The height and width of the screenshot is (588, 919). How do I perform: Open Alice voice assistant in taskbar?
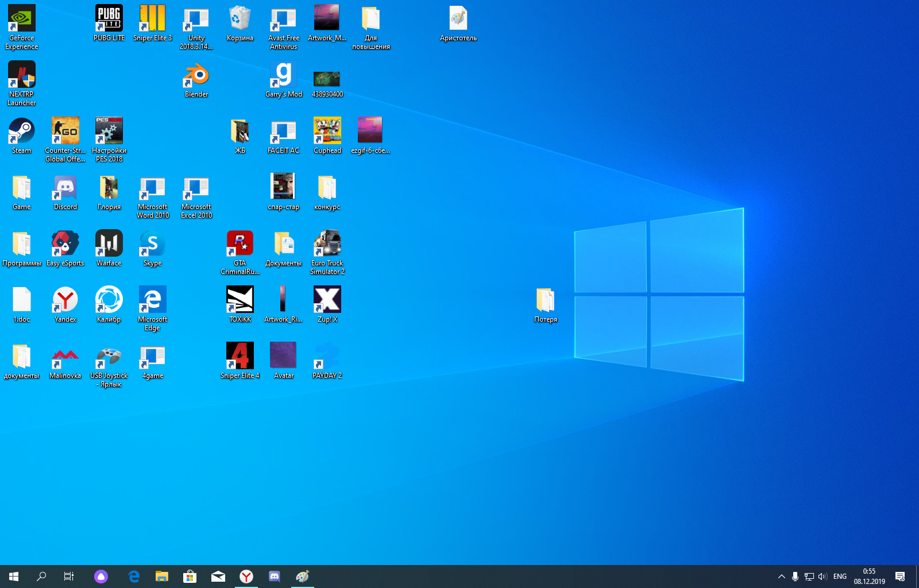101,576
